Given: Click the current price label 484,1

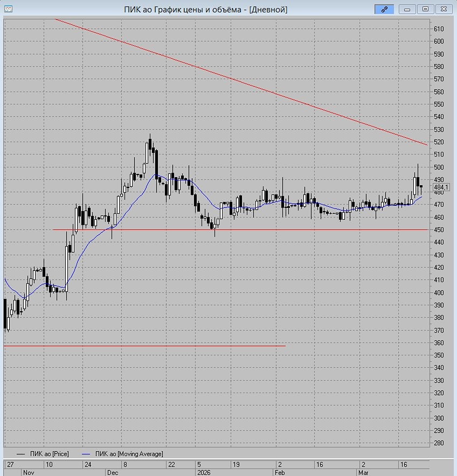Looking at the screenshot, I should (x=441, y=187).
